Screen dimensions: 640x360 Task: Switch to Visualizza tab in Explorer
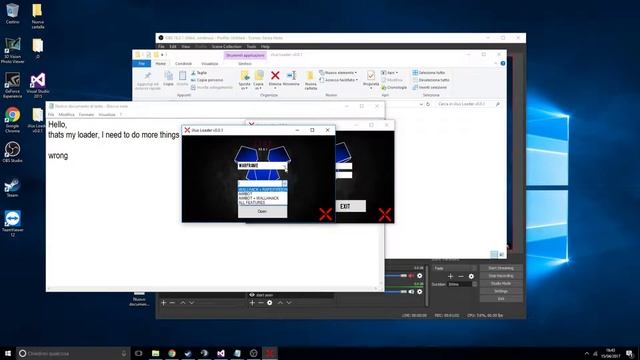pos(210,64)
